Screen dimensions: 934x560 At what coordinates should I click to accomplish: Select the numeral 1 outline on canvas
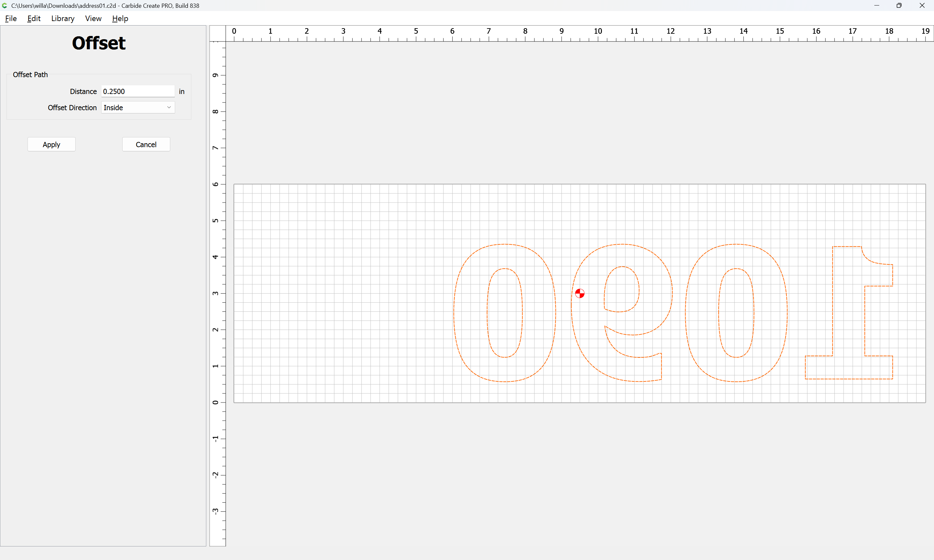(833, 302)
